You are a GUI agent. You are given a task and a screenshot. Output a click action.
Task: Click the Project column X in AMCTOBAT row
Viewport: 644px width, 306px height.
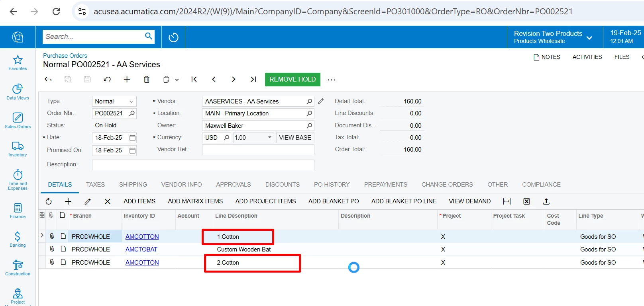(443, 249)
